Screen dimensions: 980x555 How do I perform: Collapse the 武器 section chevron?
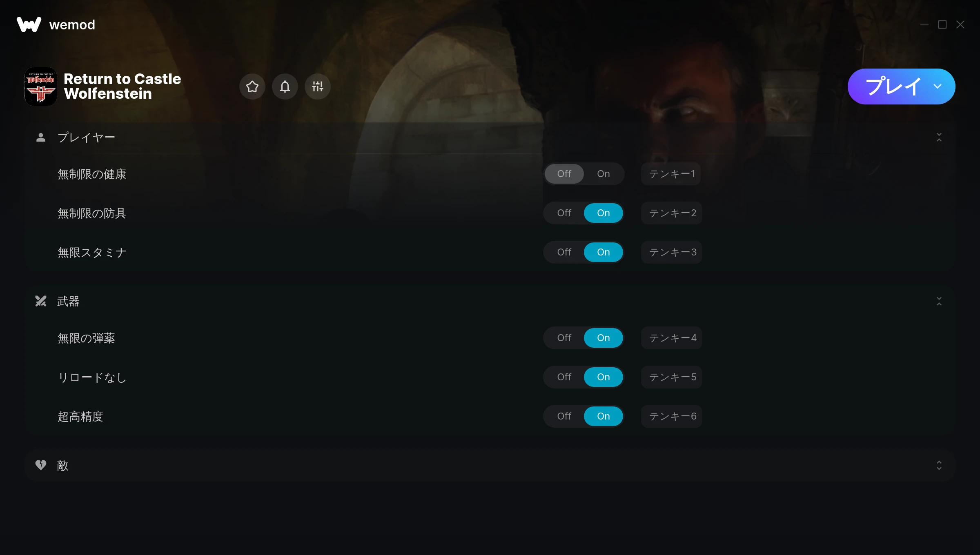[x=939, y=302]
